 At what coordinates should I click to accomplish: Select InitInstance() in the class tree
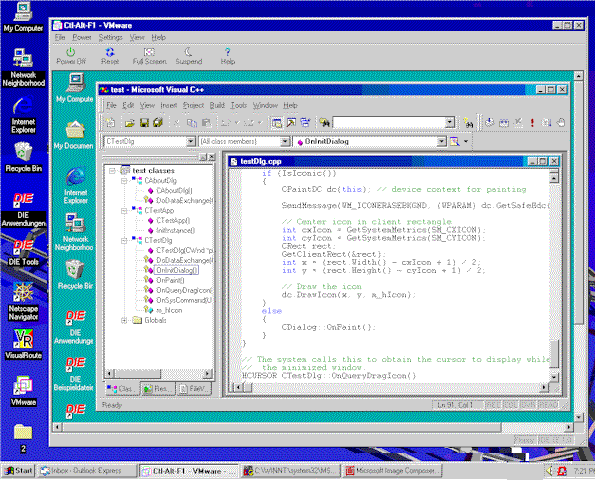(175, 230)
